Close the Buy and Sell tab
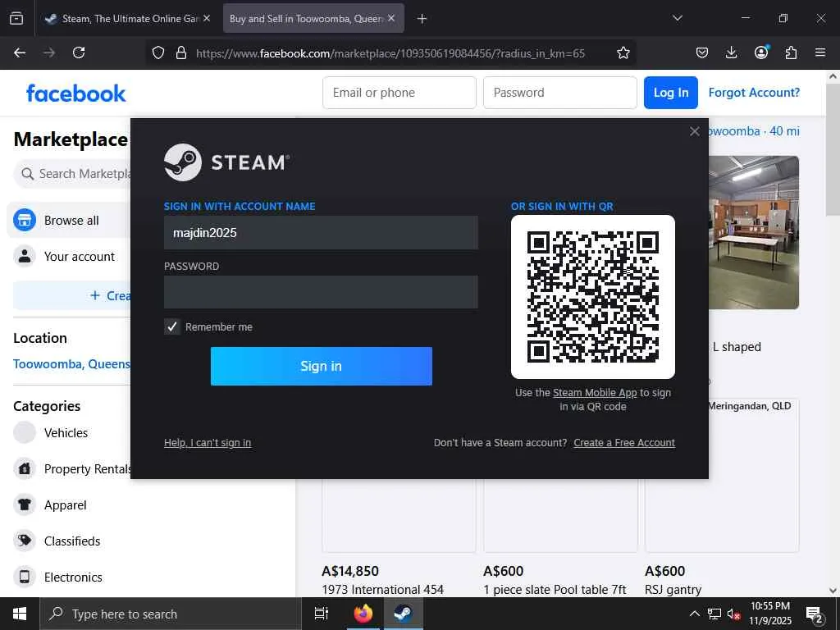Image resolution: width=840 pixels, height=630 pixels. pos(391,18)
